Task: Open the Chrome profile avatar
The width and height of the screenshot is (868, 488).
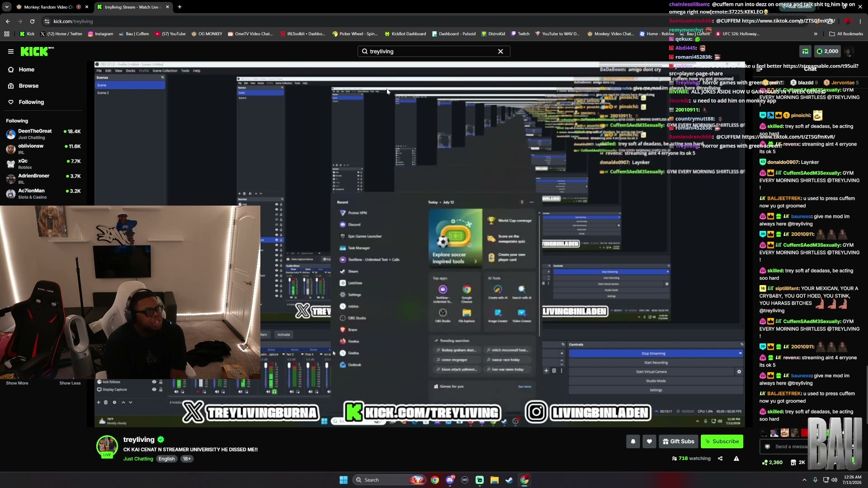Action: tap(848, 21)
